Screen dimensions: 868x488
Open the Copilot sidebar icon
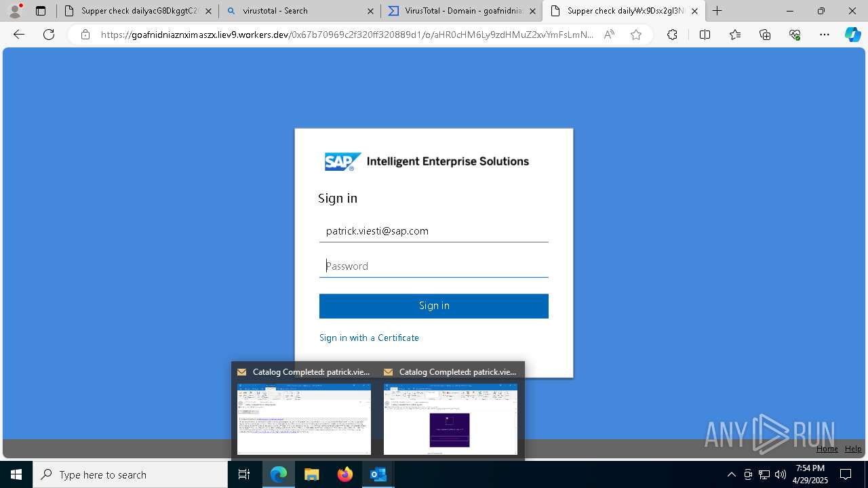[x=853, y=35]
